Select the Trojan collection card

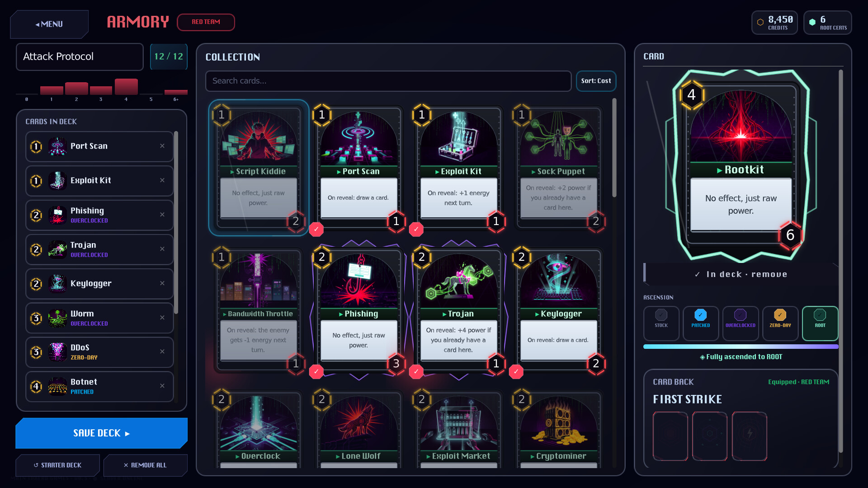459,310
